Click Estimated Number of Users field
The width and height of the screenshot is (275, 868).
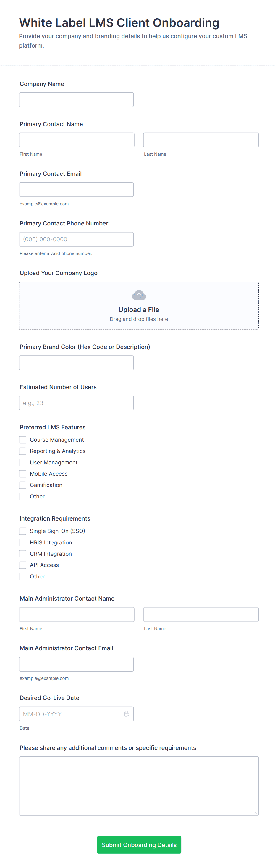tap(76, 403)
